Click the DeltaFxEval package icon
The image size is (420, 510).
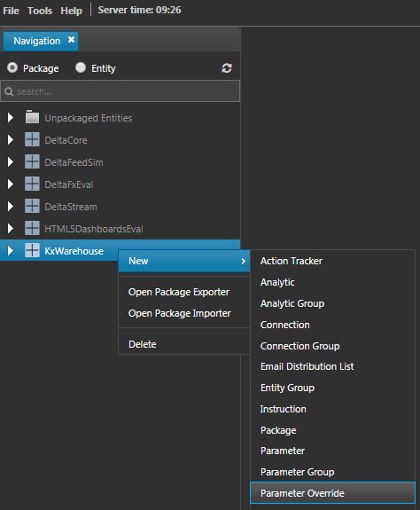[x=32, y=184]
